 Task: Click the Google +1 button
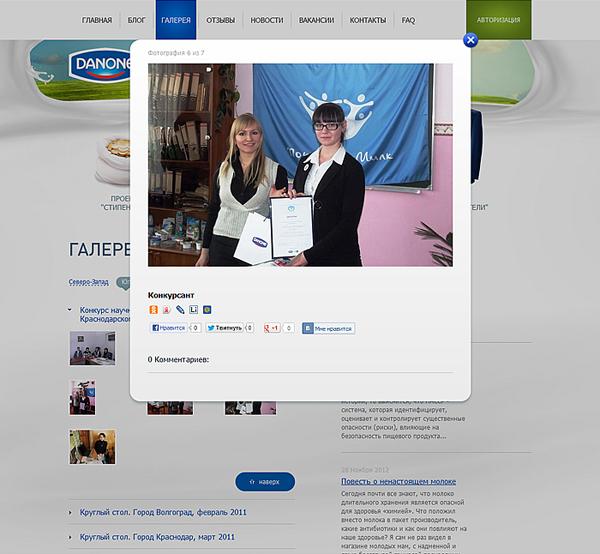point(272,328)
